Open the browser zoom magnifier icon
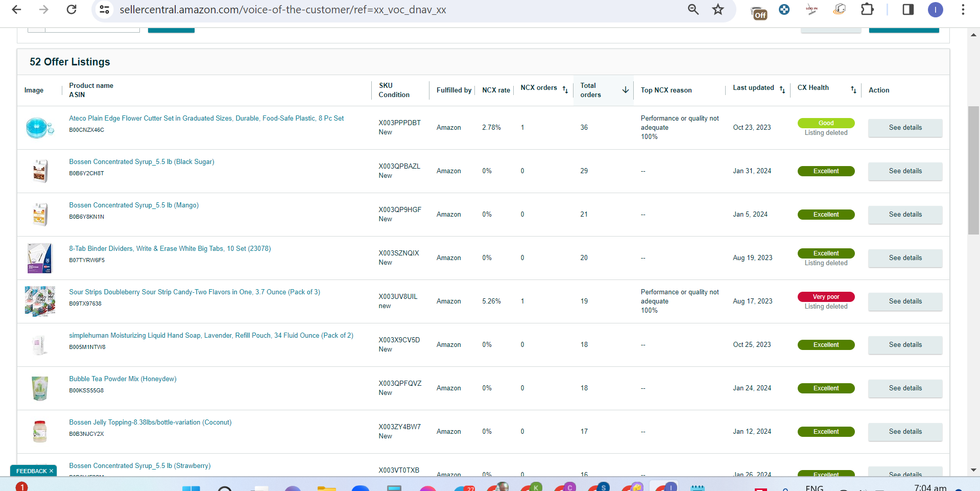 (x=693, y=9)
